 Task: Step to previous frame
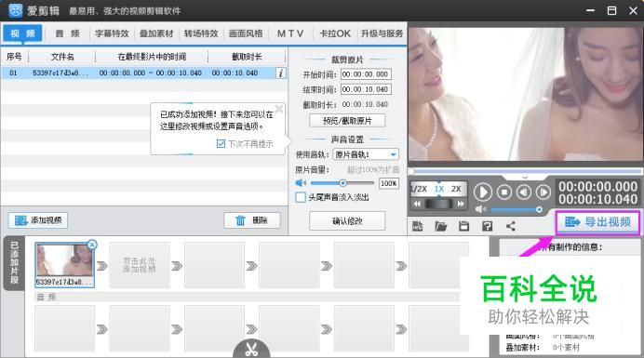(524, 192)
